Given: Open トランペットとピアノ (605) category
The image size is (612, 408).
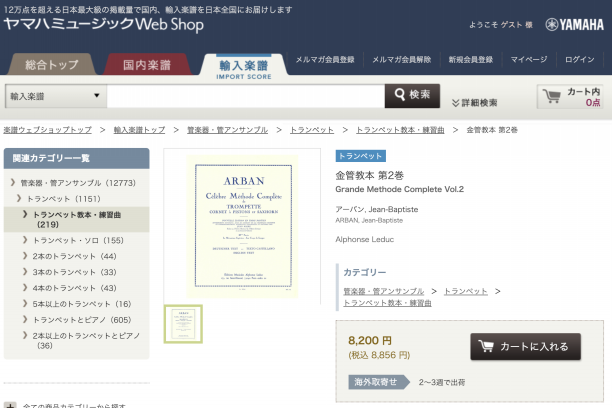Looking at the screenshot, I should click(x=82, y=320).
